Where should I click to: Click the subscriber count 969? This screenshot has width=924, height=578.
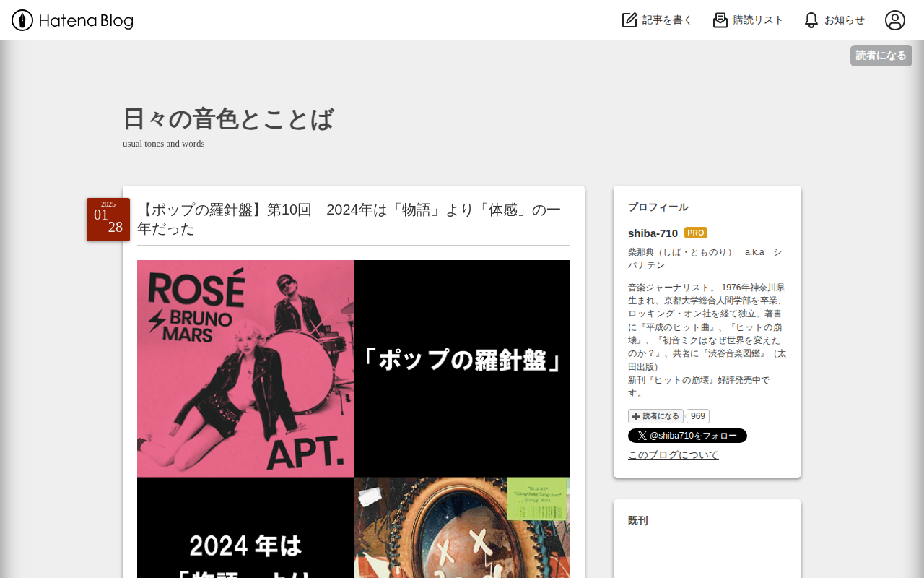tap(697, 416)
